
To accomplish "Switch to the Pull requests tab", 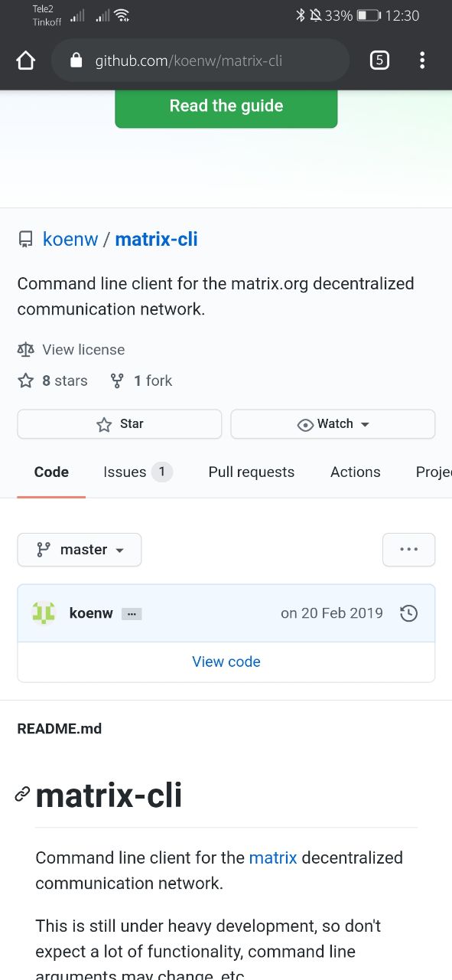I will pos(252,472).
